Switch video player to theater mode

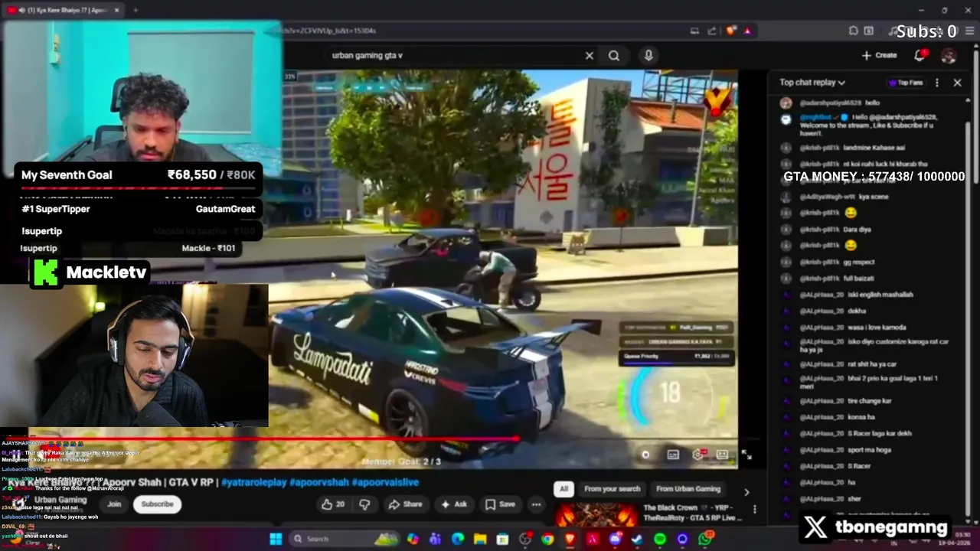[722, 455]
